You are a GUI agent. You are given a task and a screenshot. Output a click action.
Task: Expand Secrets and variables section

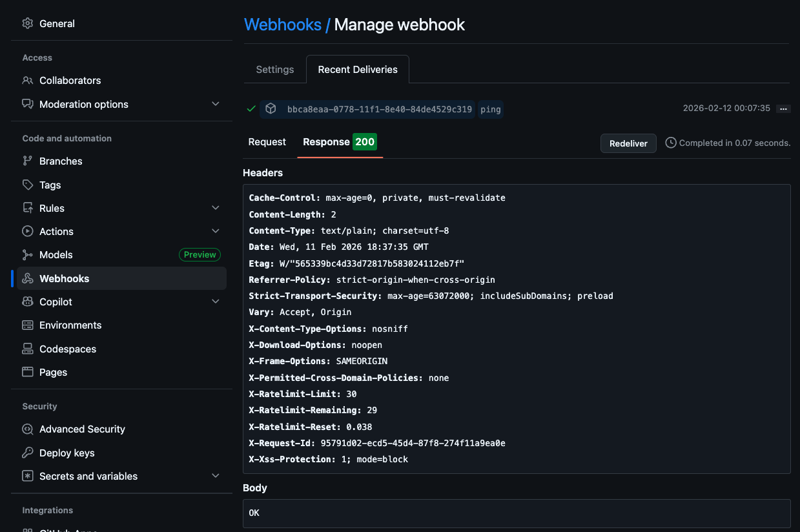tap(216, 476)
